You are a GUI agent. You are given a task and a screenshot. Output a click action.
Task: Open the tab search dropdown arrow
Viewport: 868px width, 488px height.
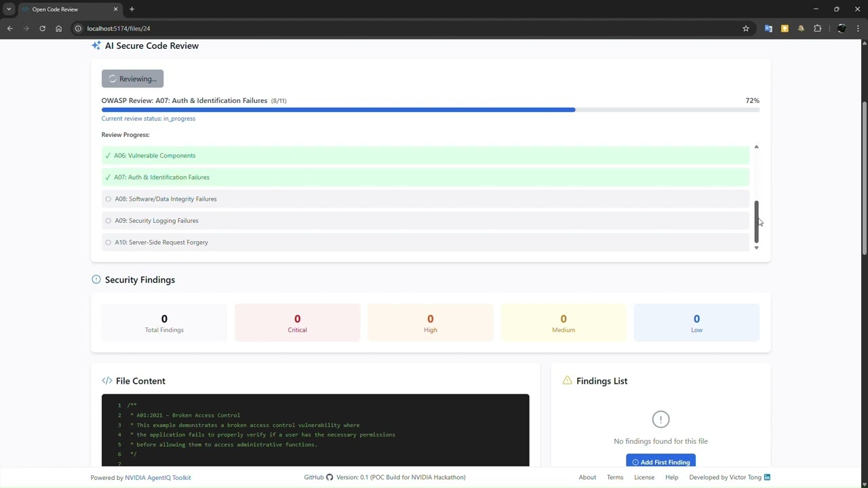pyautogui.click(x=9, y=9)
